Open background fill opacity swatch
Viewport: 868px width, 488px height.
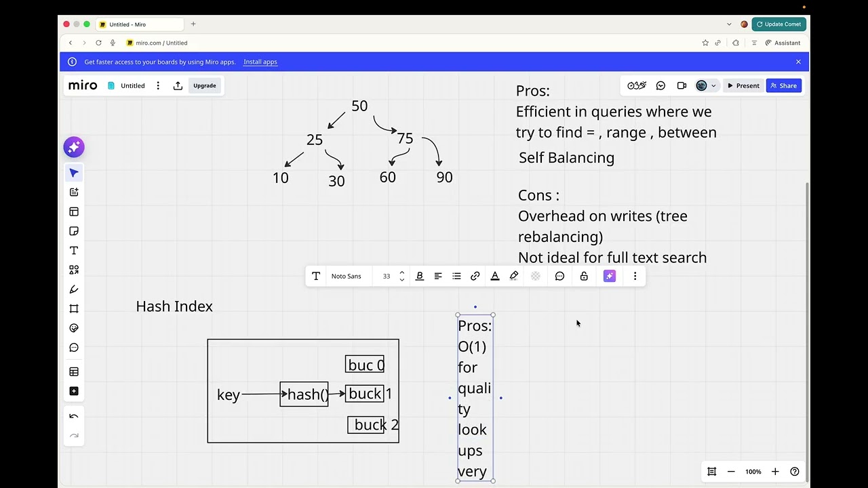tap(536, 276)
